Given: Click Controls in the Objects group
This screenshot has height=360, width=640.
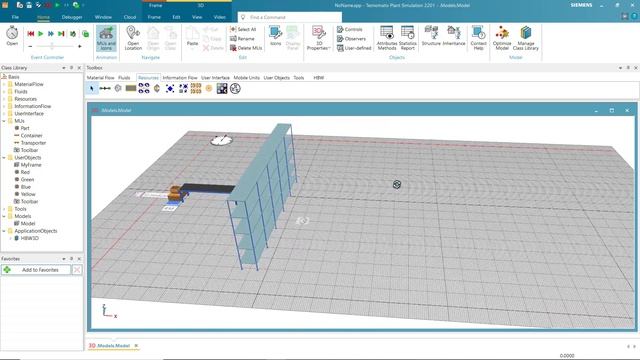Looking at the screenshot, I should pos(350,29).
